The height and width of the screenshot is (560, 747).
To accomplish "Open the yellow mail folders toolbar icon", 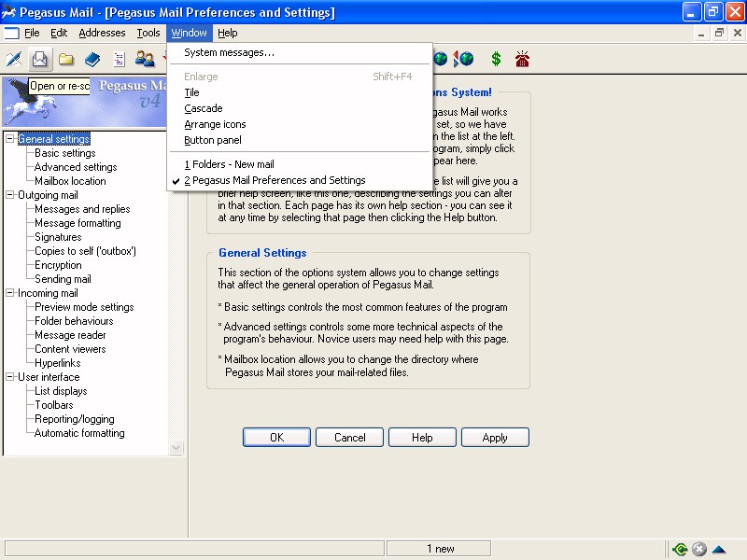I will (x=66, y=59).
